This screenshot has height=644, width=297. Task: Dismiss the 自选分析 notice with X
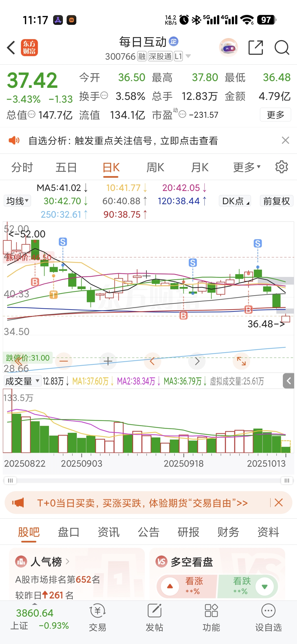(x=285, y=141)
